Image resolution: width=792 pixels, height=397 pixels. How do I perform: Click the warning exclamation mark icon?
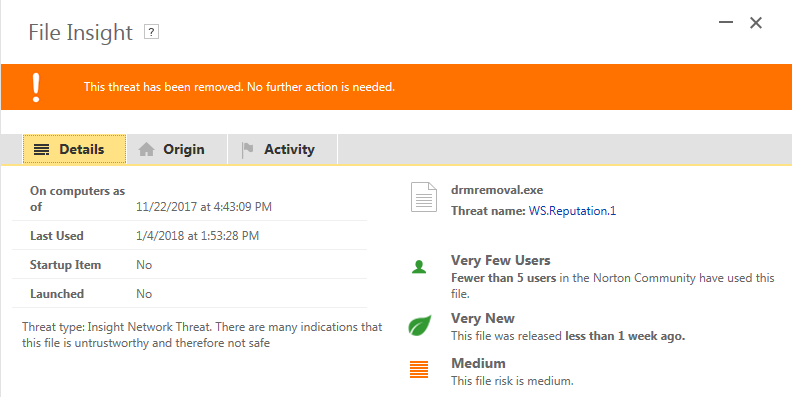pos(36,87)
